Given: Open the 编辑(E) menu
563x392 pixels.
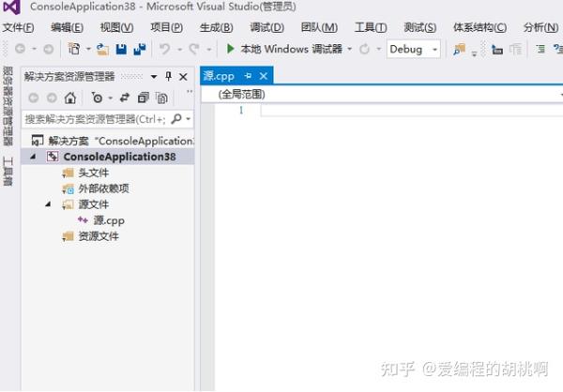Looking at the screenshot, I should 68,27.
